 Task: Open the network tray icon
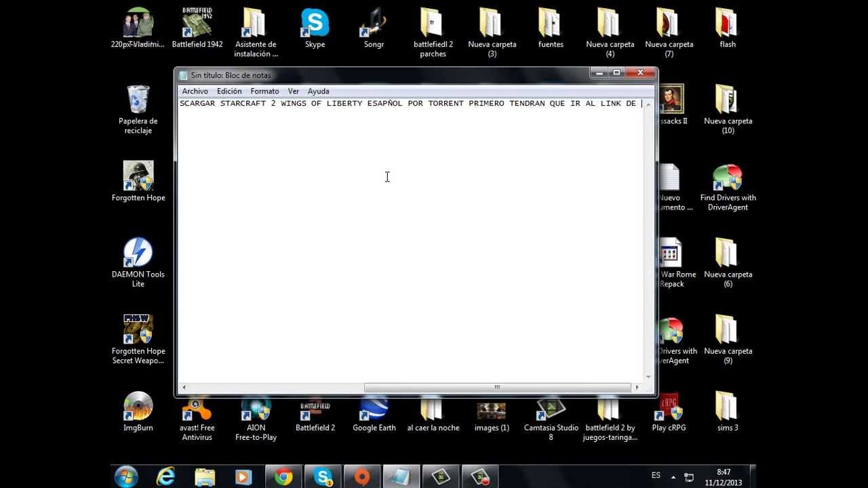coord(689,477)
